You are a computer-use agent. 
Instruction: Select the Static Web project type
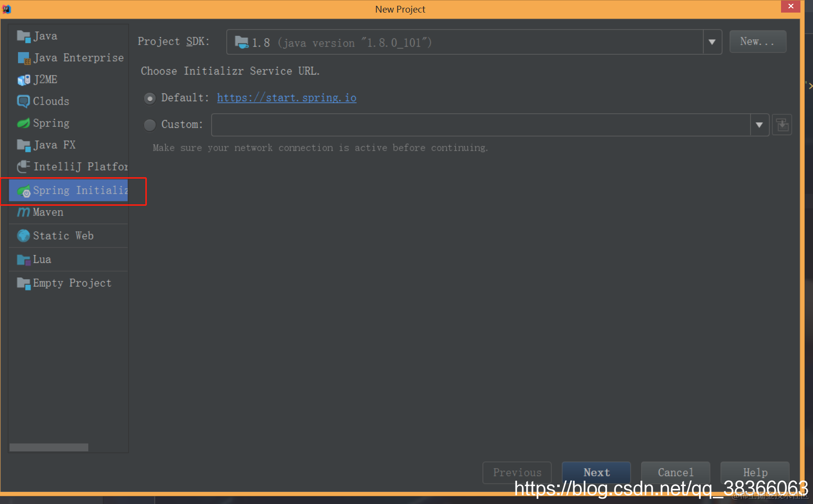click(x=68, y=236)
